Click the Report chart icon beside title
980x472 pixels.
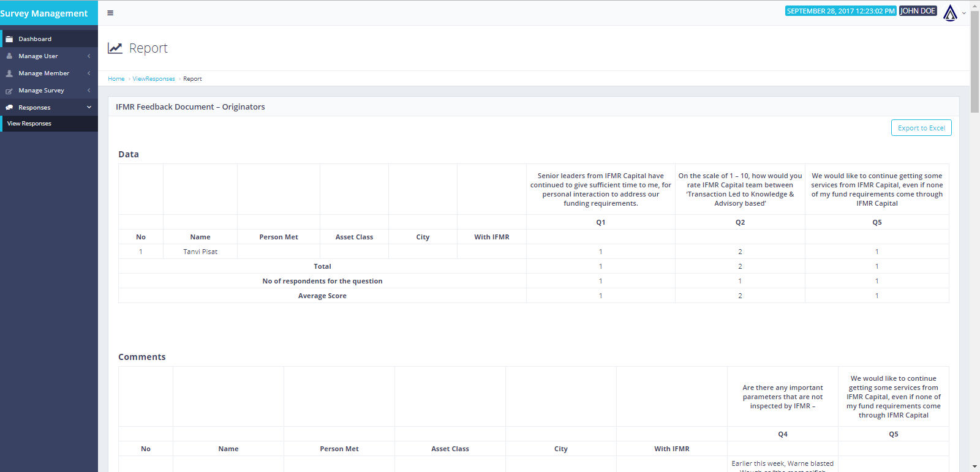click(x=115, y=48)
